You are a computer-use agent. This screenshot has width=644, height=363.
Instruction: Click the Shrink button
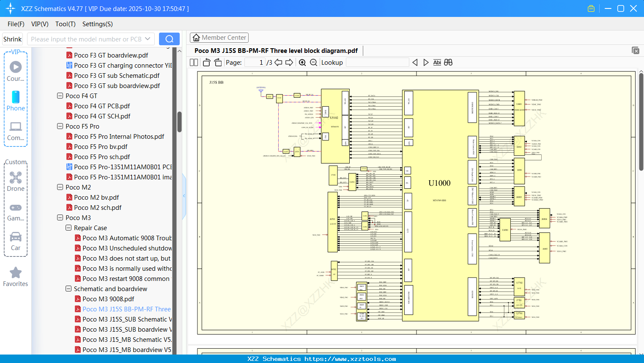(12, 38)
